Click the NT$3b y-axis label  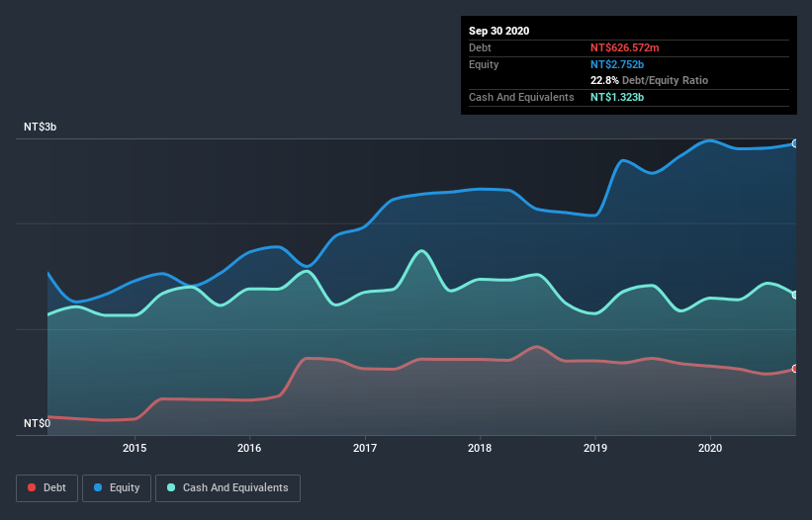click(x=40, y=127)
